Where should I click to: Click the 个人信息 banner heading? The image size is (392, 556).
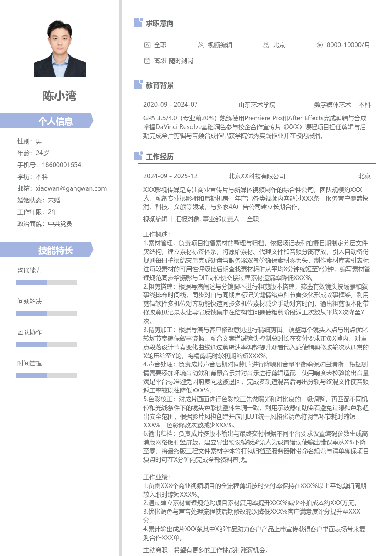tap(47, 121)
